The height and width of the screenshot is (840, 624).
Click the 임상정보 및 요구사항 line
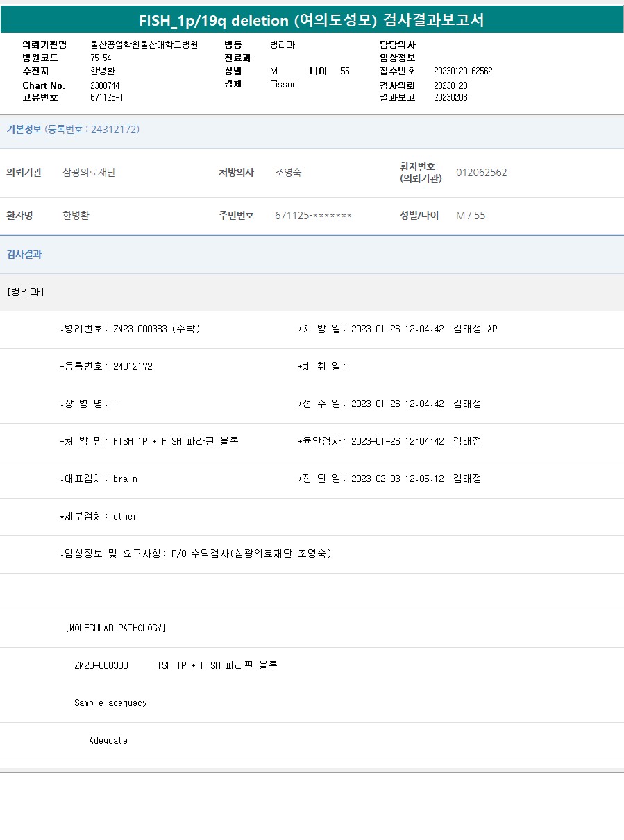[x=195, y=554]
